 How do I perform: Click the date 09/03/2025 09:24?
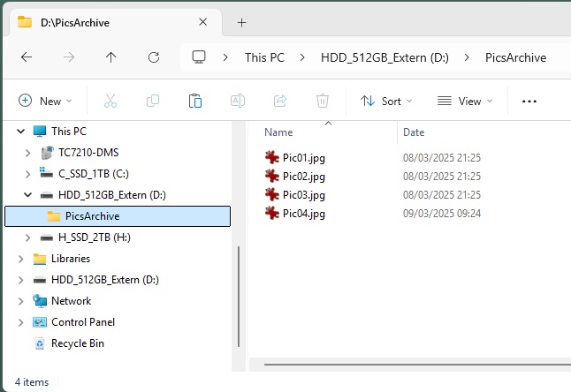(442, 214)
